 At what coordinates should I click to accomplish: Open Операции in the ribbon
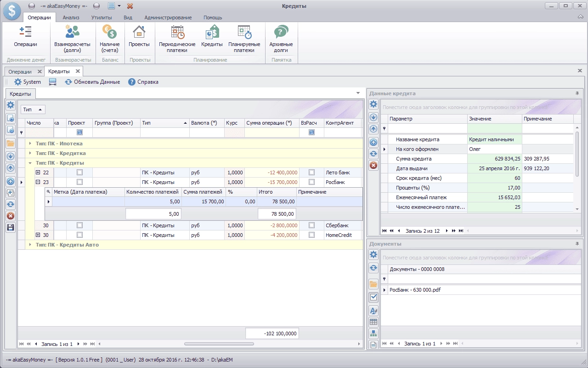(25, 37)
